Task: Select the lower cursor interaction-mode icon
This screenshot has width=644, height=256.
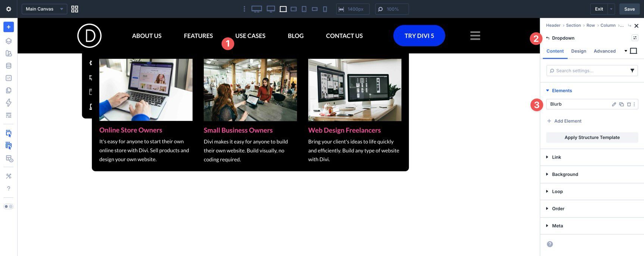Action: (x=9, y=146)
